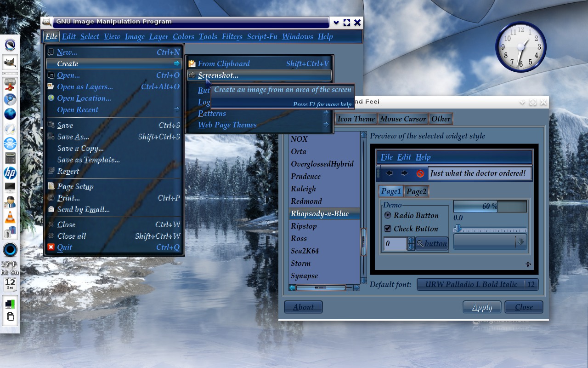
Task: Click the magnifier 'button' in preview
Action: pos(432,244)
